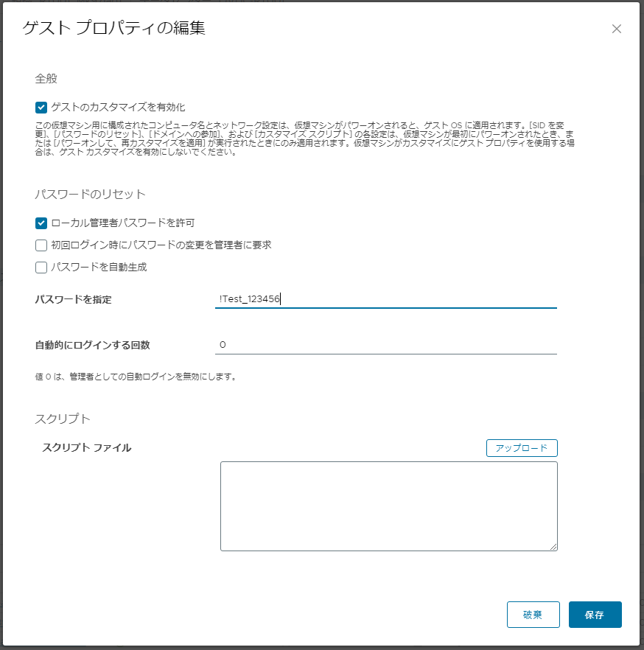Click the スクリプト ファイル label
This screenshot has width=644, height=650.
[x=87, y=448]
